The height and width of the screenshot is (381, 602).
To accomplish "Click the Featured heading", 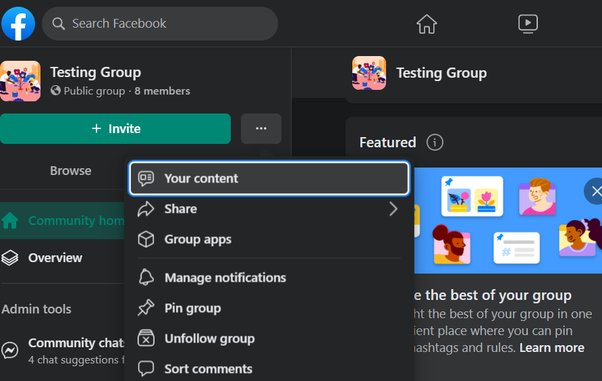I will [x=388, y=142].
